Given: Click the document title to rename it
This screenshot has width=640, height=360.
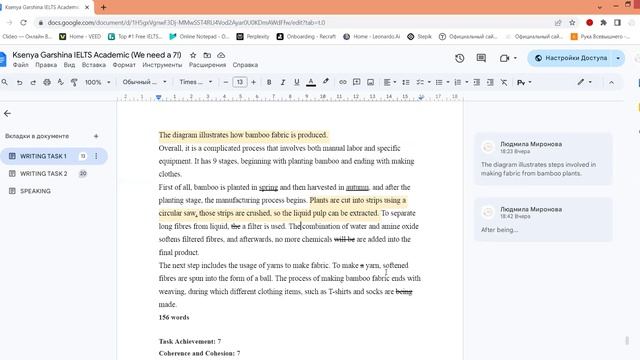Looking at the screenshot, I should 97,55.
